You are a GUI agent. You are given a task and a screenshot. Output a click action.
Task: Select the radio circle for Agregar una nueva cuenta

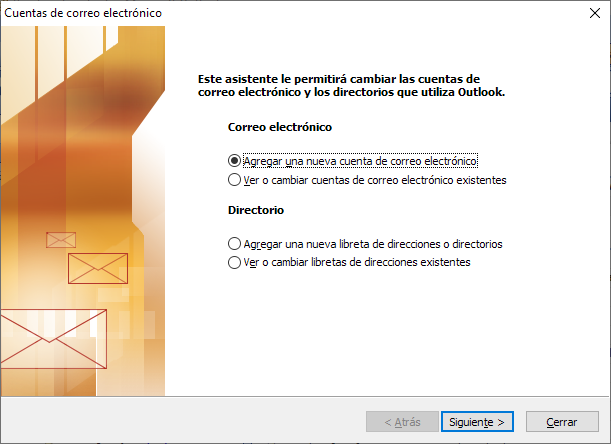234,161
